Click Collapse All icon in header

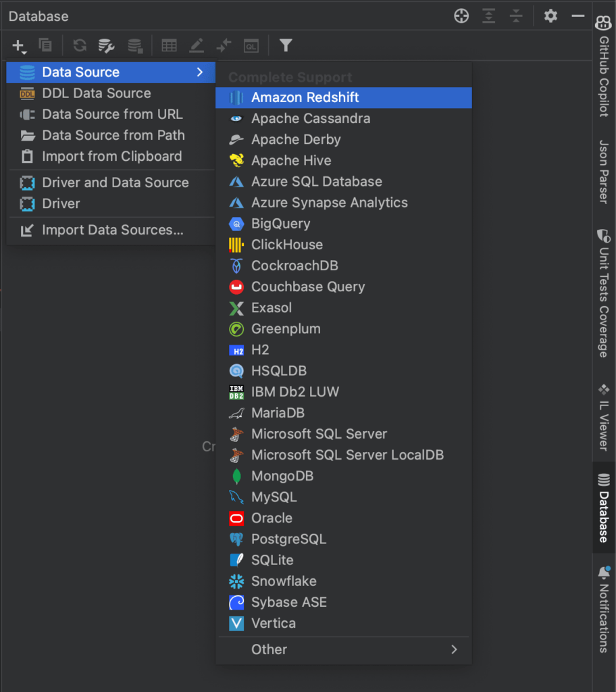click(x=516, y=16)
